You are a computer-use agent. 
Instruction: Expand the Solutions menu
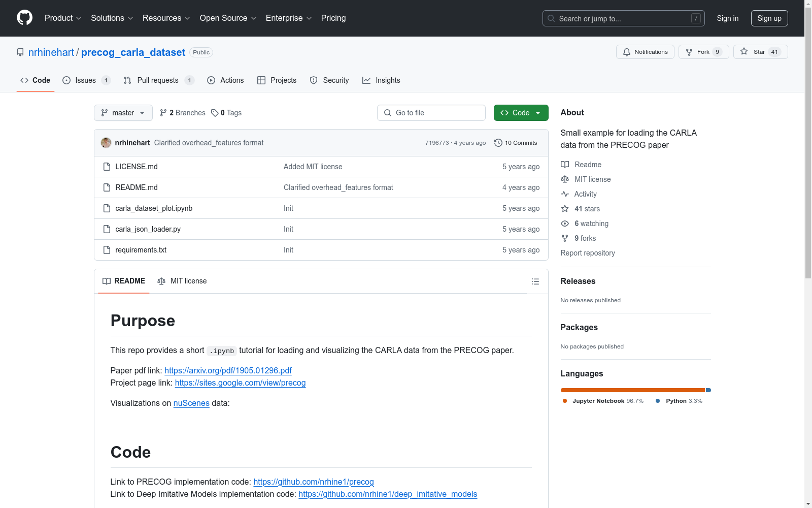[112, 18]
